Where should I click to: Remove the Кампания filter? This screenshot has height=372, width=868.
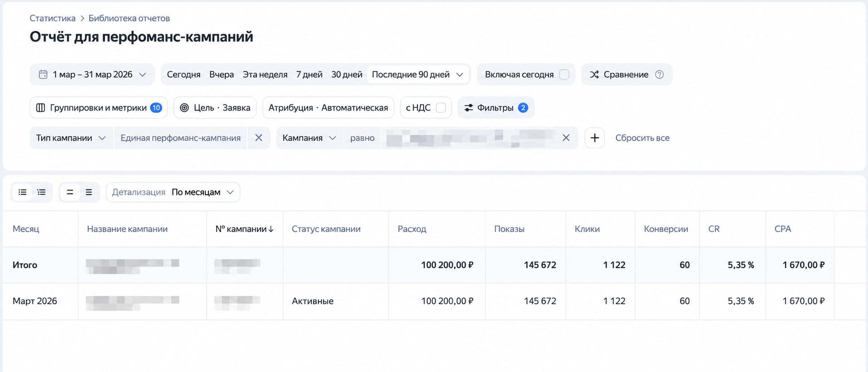566,138
